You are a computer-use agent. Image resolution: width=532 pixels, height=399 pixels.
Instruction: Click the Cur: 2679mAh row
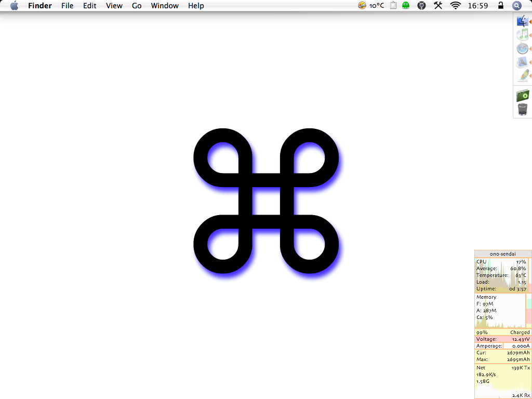pyautogui.click(x=503, y=353)
